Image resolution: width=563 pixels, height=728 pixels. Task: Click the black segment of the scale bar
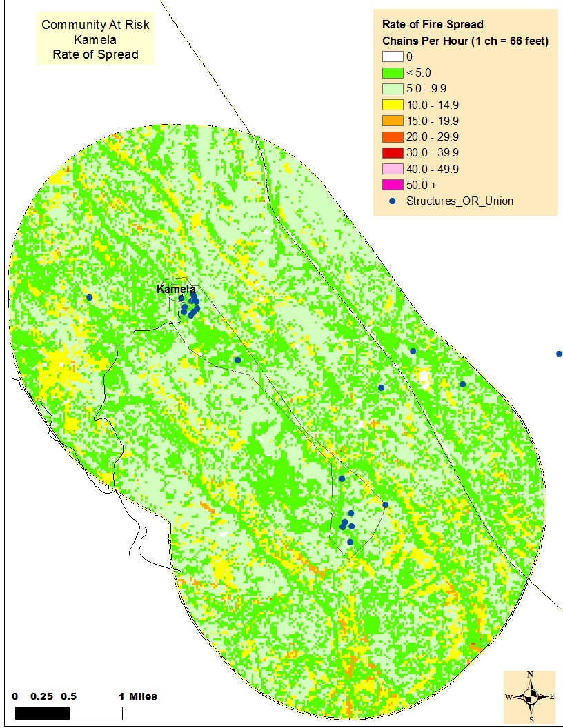pos(42,713)
